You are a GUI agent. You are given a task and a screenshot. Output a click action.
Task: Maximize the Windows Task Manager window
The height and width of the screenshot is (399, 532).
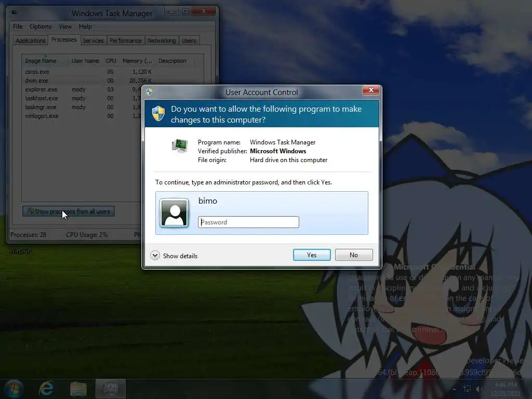click(185, 11)
